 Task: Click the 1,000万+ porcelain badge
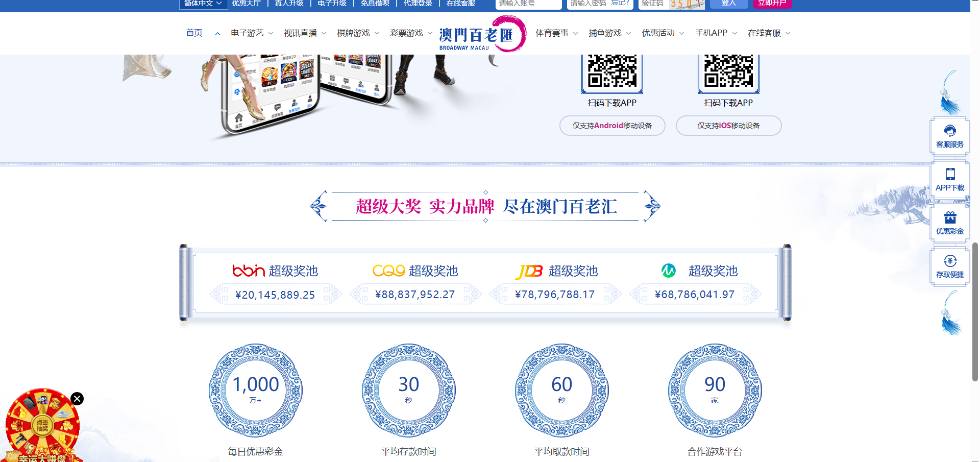pos(255,390)
